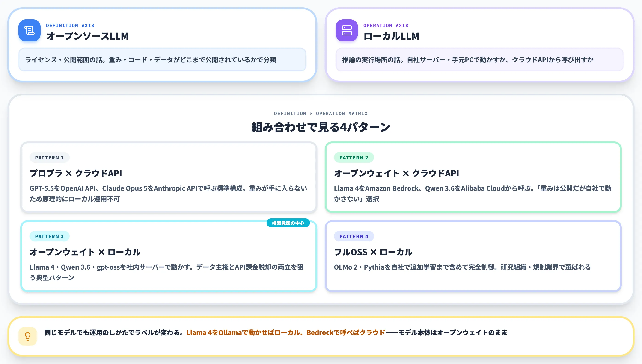Click the プロプラ × クラウドAPI title
Screen dimensions: 642x364
[x=76, y=173]
